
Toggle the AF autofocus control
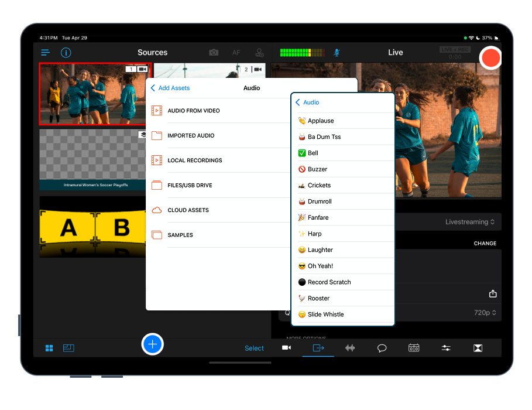pos(236,53)
